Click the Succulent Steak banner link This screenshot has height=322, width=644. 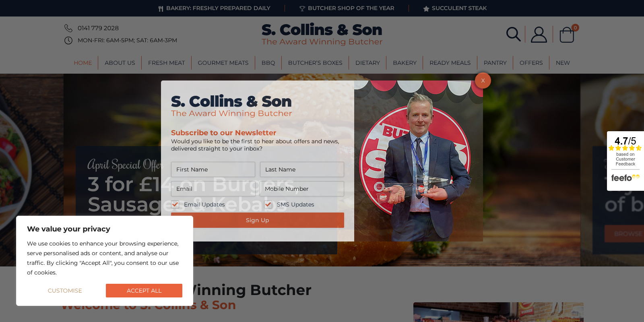459,8
